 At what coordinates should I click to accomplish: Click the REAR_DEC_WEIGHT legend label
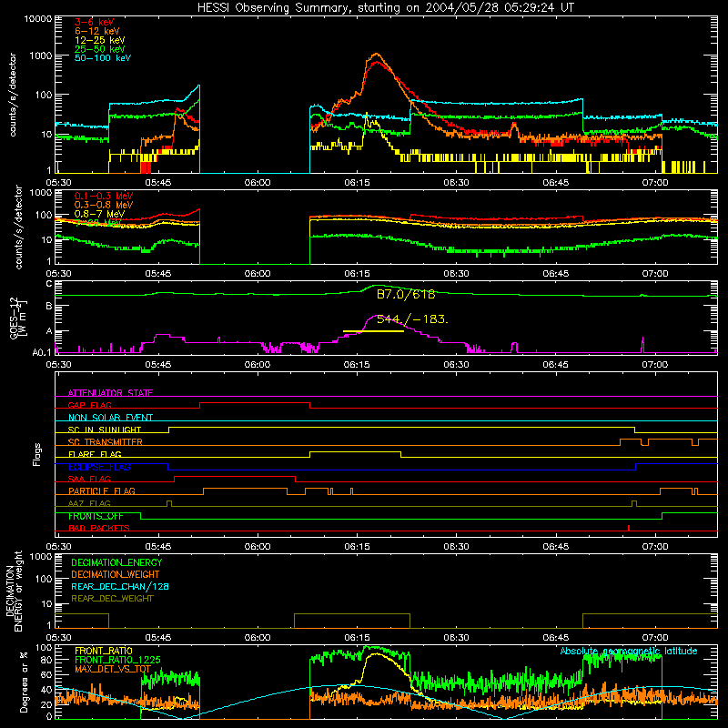coord(112,599)
